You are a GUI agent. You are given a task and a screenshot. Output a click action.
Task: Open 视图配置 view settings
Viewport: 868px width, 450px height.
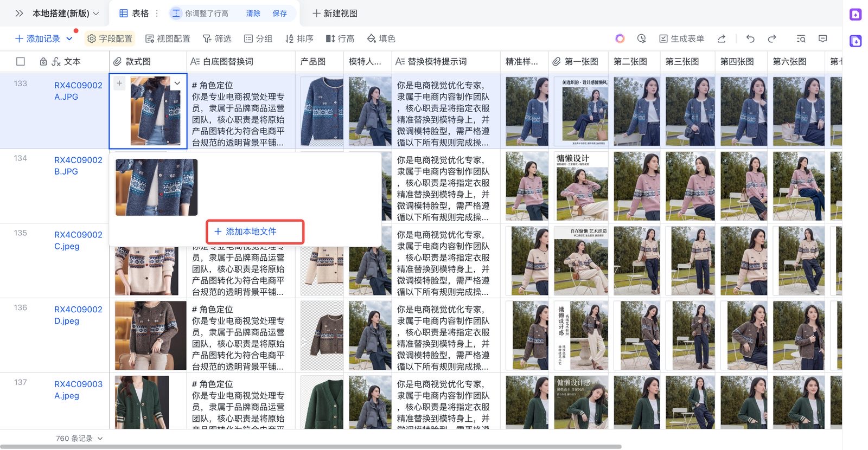click(168, 38)
